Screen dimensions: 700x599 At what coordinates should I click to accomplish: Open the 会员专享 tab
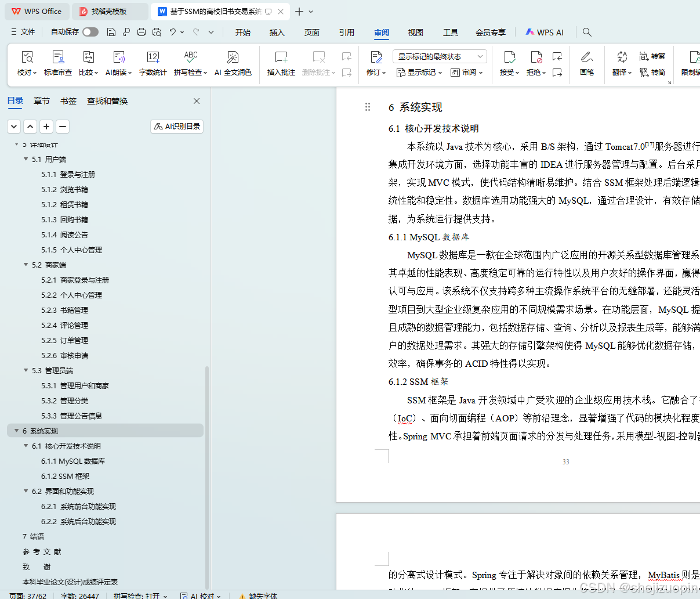tap(491, 33)
